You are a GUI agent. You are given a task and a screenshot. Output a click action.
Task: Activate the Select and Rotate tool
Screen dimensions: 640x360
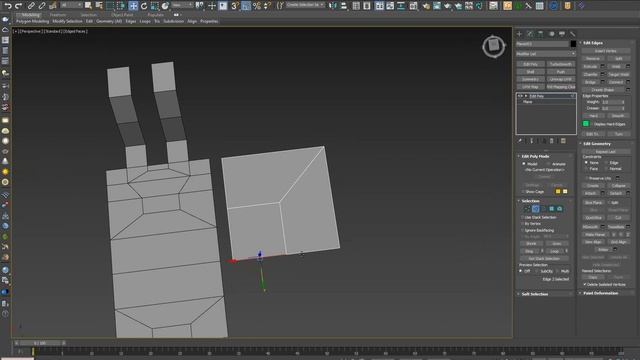144,6
